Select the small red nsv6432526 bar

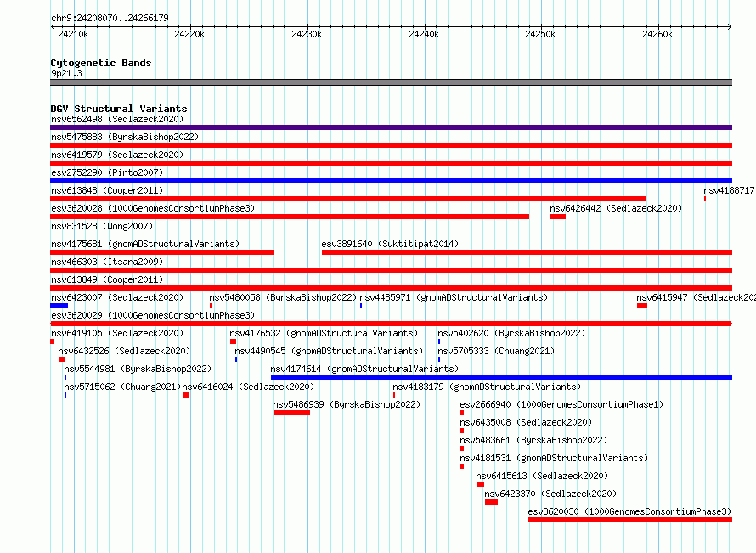tap(61, 359)
